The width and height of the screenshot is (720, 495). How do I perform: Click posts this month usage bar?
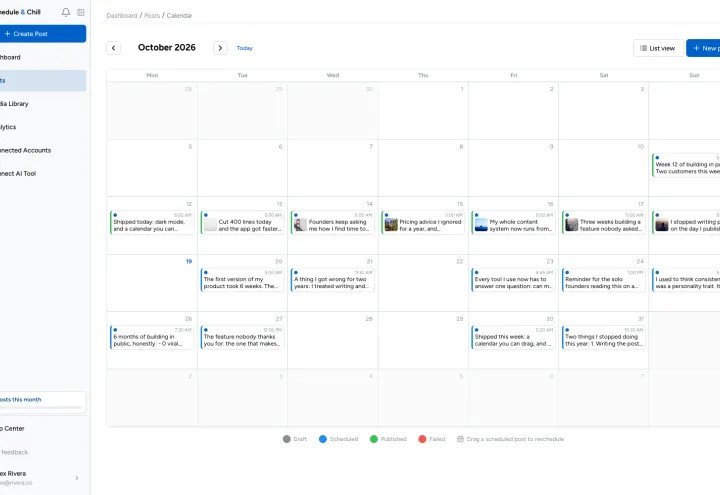(x=40, y=407)
